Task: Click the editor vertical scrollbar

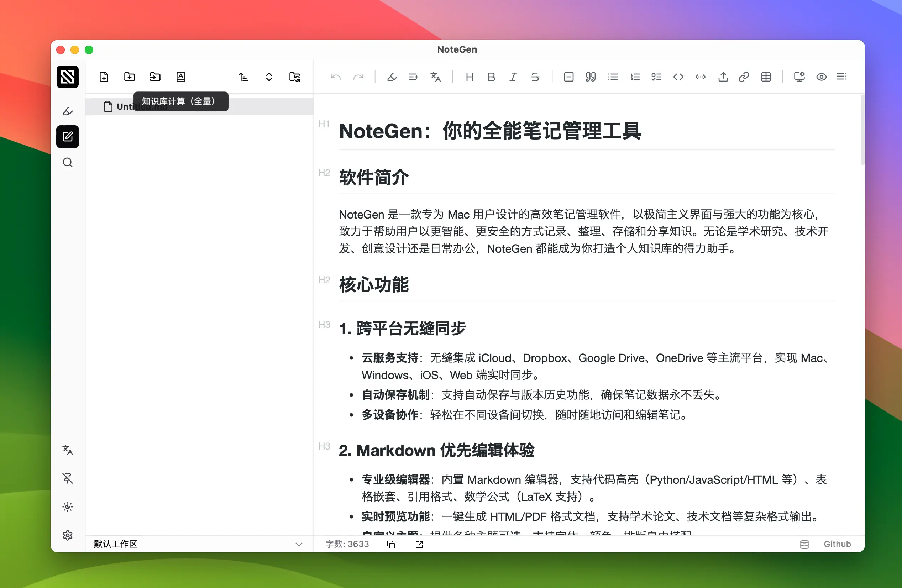Action: [x=862, y=130]
